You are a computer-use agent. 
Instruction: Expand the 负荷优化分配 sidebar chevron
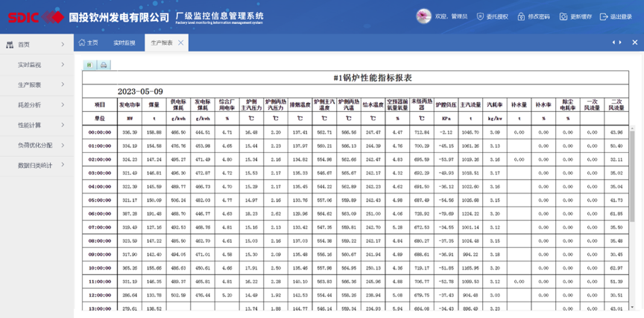pos(63,145)
